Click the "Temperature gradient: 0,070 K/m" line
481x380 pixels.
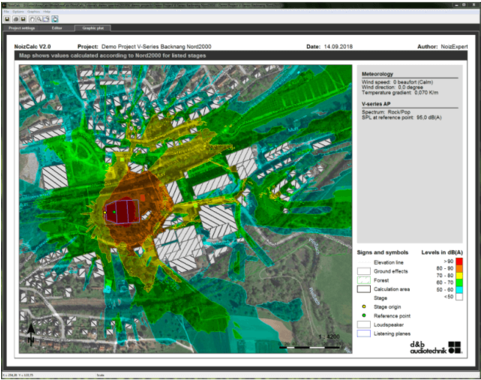[x=400, y=92]
